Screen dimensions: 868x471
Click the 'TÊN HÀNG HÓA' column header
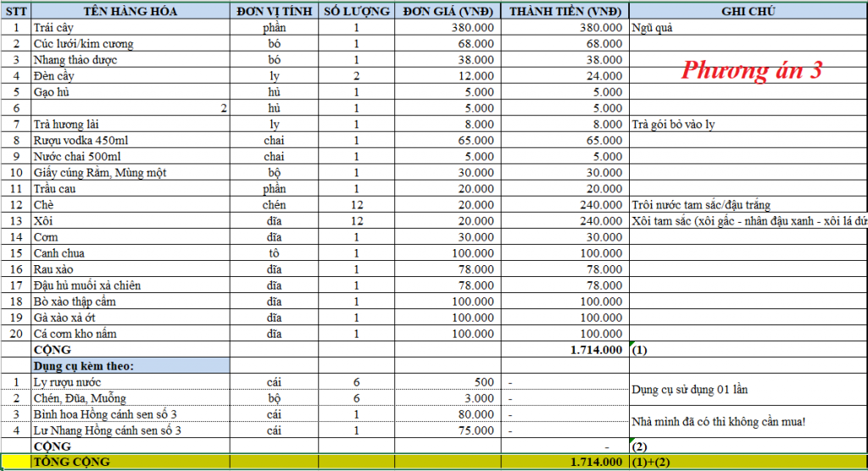point(130,11)
